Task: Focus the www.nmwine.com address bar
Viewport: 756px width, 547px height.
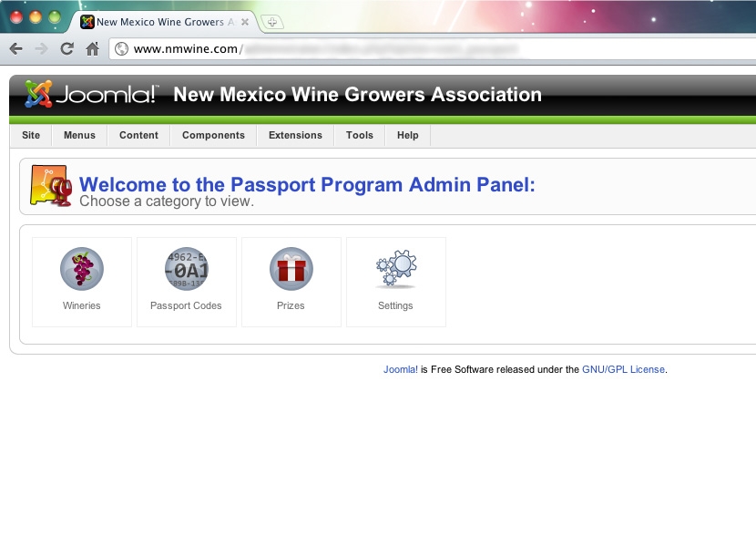Action: [x=433, y=48]
